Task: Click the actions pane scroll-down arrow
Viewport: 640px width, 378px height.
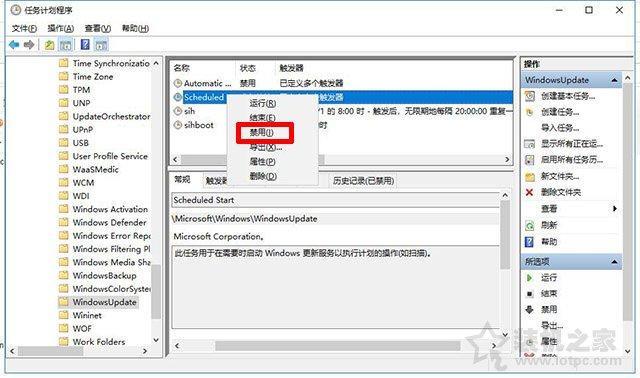Action: [628, 351]
